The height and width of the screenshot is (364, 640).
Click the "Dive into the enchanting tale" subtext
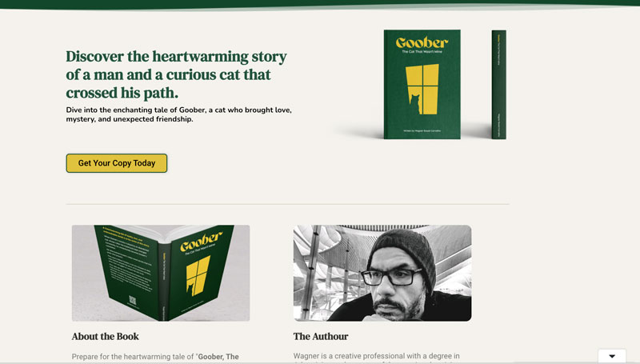tap(178, 114)
